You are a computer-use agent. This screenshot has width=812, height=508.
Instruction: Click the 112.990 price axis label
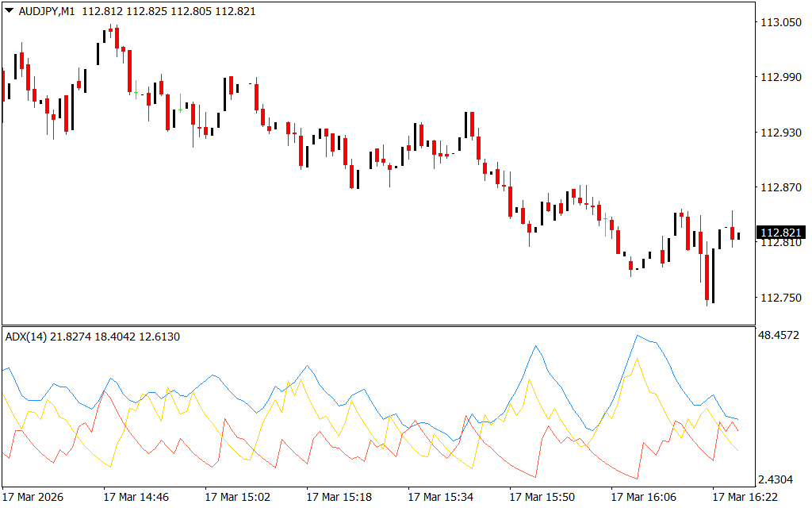point(780,77)
